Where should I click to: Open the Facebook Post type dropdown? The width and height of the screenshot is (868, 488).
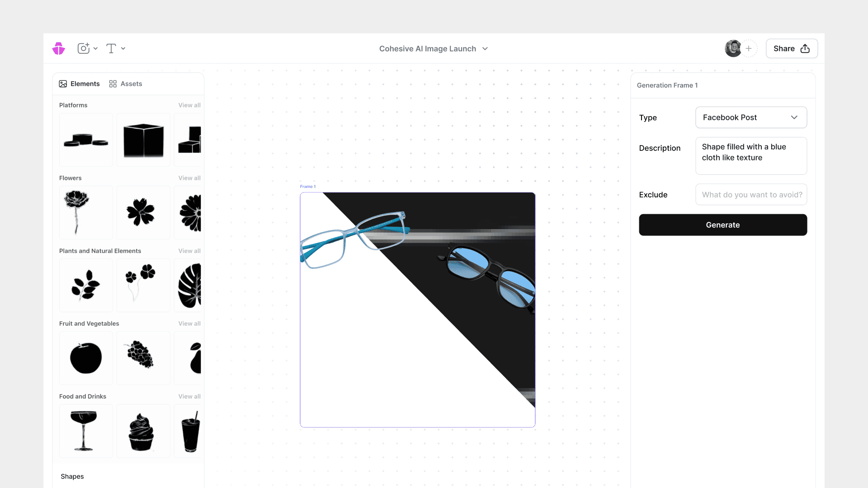click(x=751, y=117)
